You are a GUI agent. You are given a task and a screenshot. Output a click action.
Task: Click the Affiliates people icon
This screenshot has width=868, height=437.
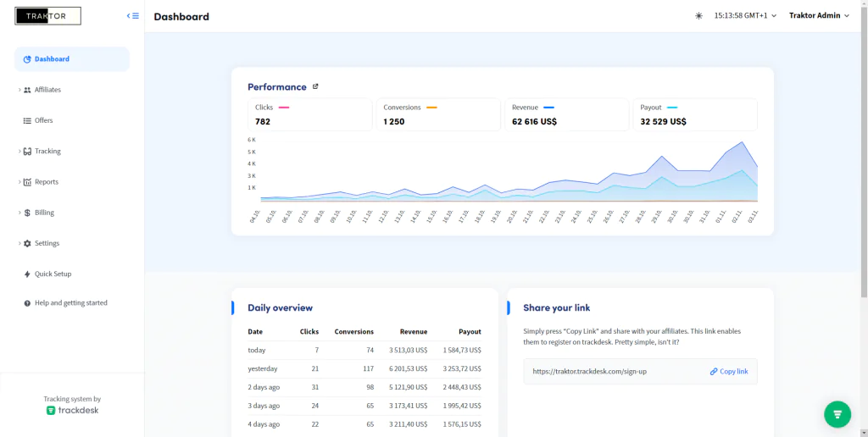[x=27, y=90]
